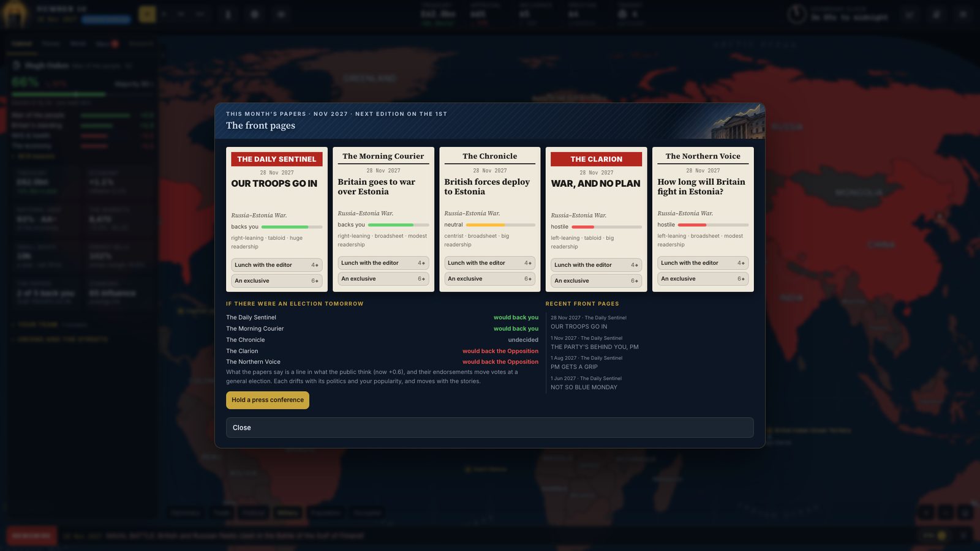Screen dimensions: 980x551
Task: Click The Chronicle neutral yellow stance bar
Action: point(501,225)
